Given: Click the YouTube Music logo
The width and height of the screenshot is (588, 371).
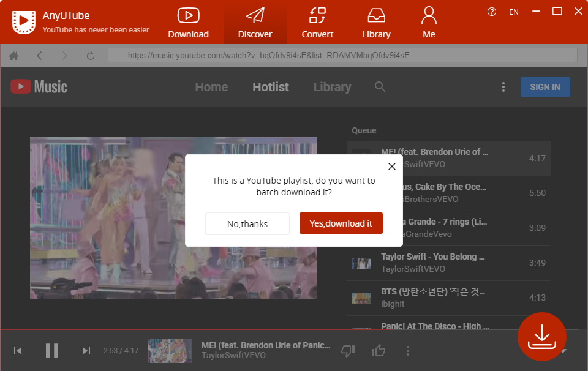Looking at the screenshot, I should pyautogui.click(x=39, y=87).
